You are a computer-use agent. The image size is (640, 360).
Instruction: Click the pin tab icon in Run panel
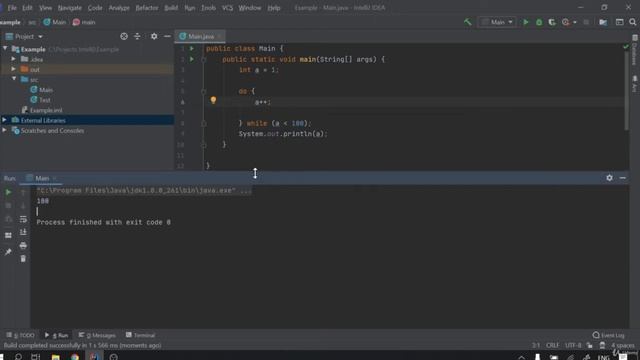coord(8,252)
